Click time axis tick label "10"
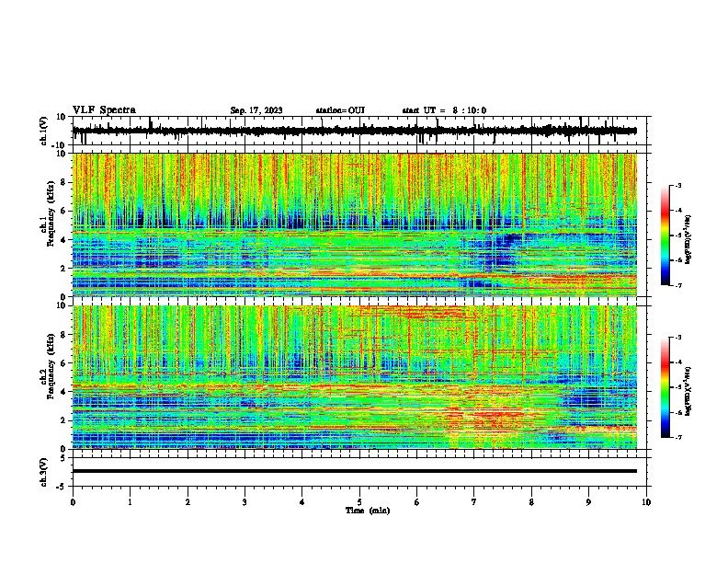This screenshot has width=728, height=563. 646,502
